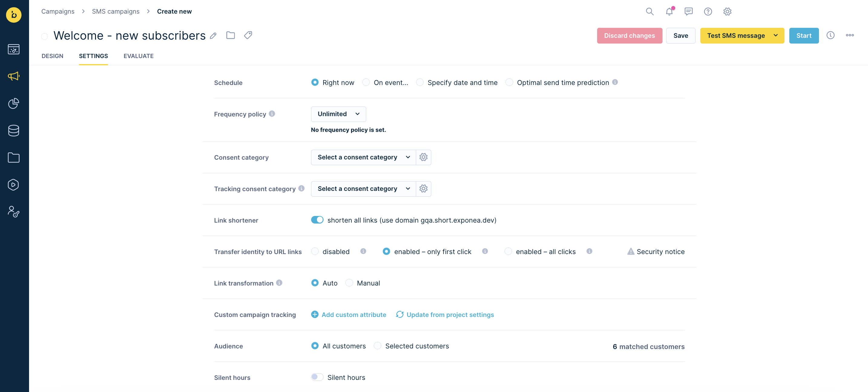Enable the Silent hours toggle
Screen dimensions: 868x392
pos(317,377)
